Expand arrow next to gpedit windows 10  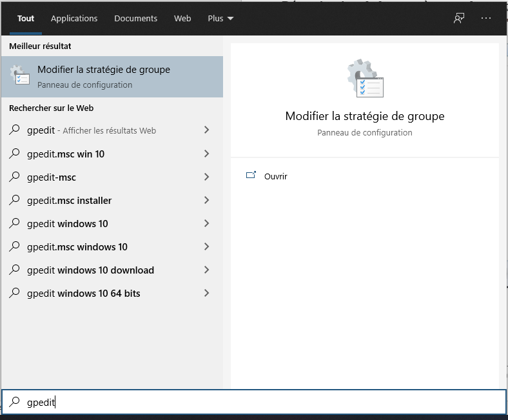click(x=207, y=223)
